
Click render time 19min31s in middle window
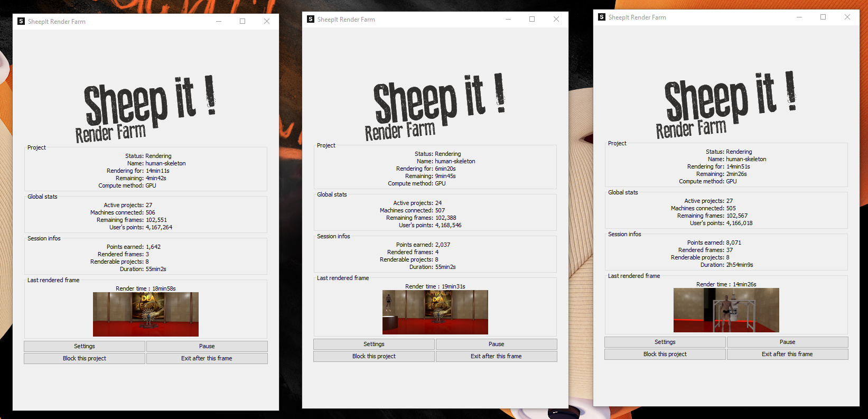453,286
